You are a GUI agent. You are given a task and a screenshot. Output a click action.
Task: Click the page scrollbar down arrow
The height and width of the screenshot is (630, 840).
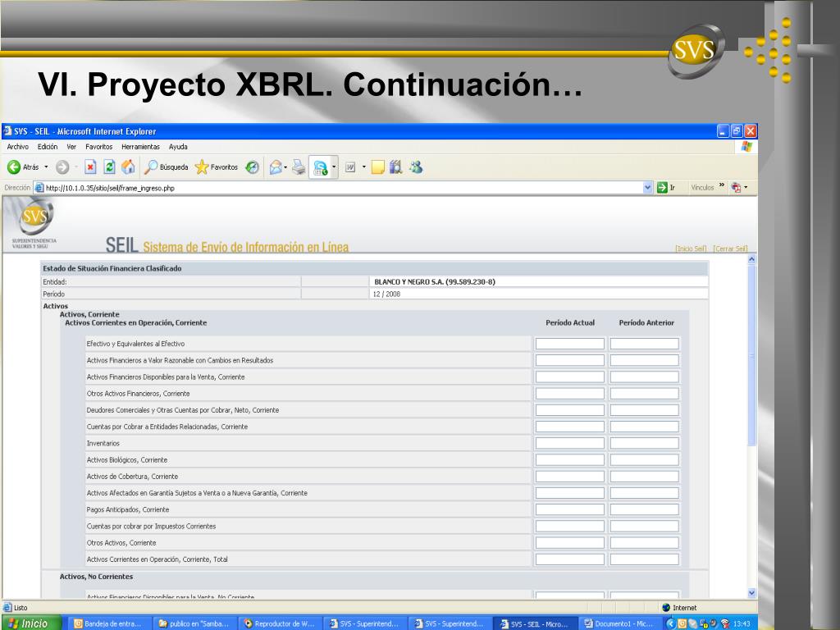click(x=751, y=593)
